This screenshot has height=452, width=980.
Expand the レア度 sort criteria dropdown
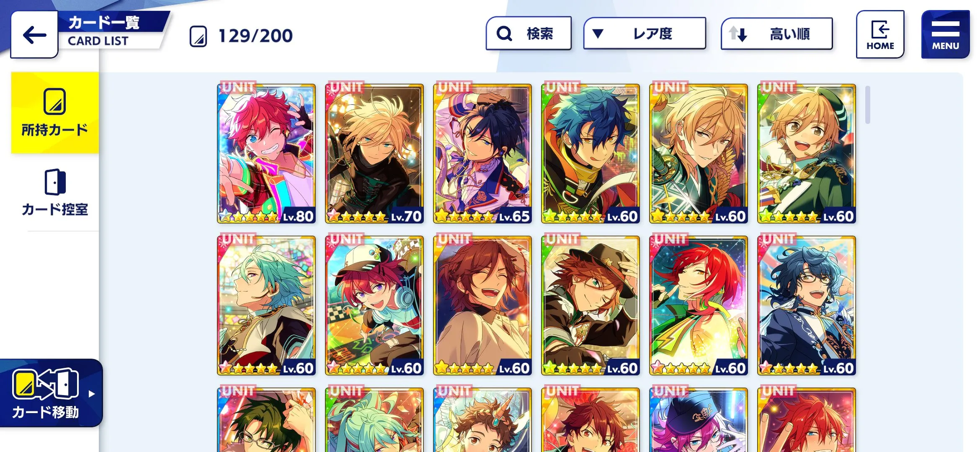[x=645, y=33]
